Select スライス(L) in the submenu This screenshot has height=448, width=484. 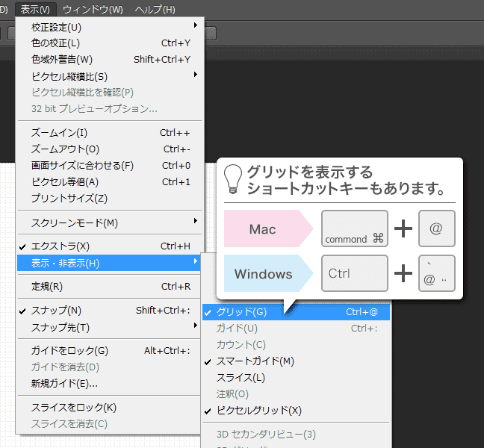[241, 378]
